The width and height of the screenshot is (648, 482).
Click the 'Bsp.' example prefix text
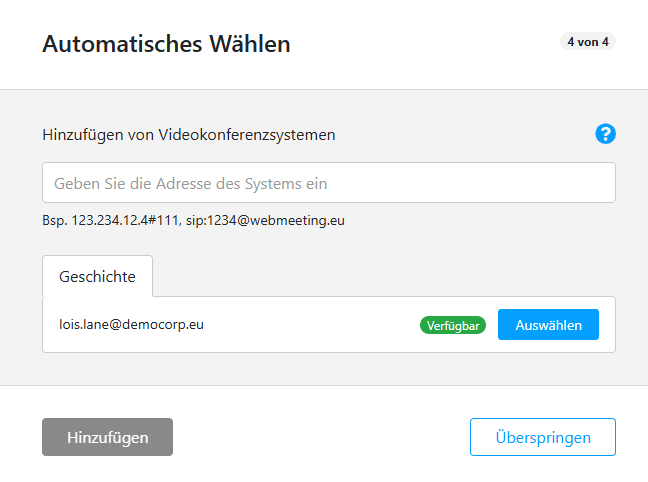[x=54, y=219]
